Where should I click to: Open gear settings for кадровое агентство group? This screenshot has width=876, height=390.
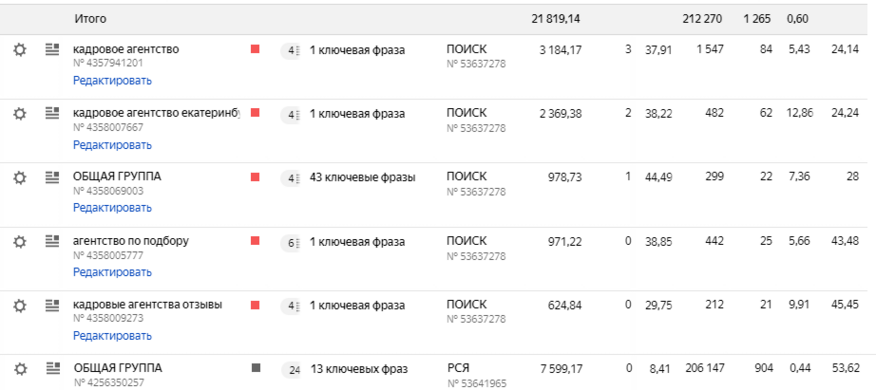click(x=20, y=50)
